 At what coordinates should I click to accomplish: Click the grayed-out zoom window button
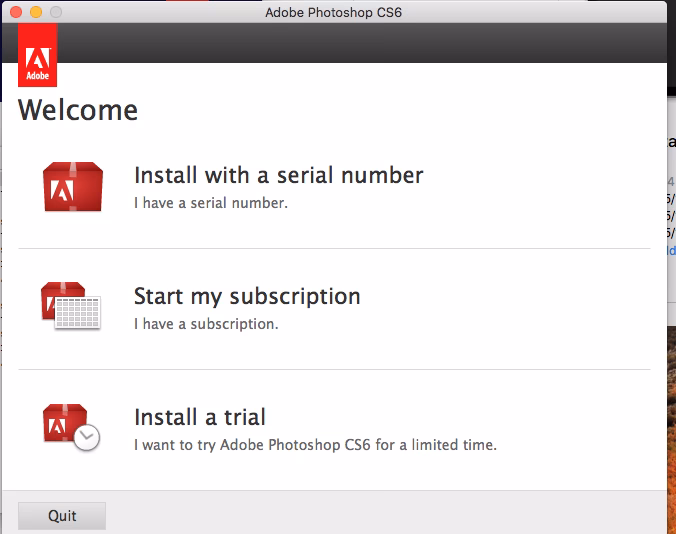55,12
